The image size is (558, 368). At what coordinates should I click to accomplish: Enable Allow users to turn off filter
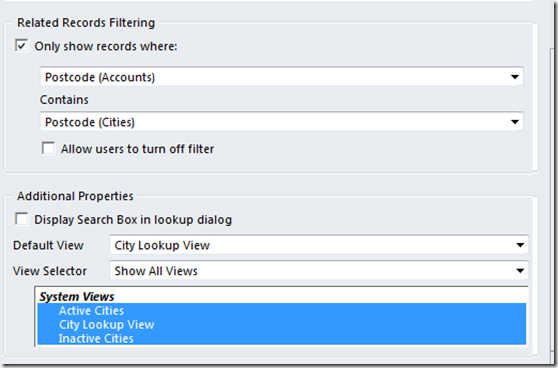(x=48, y=148)
